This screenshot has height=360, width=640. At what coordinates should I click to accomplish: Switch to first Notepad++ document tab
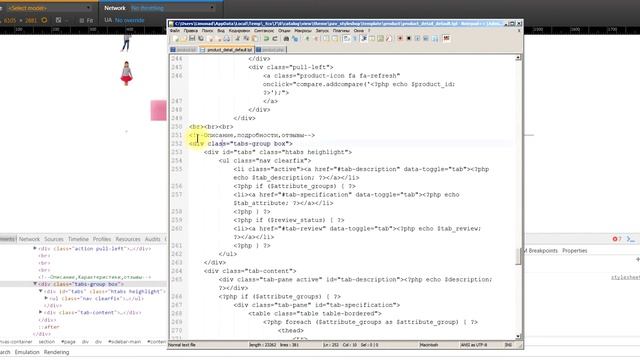click(x=184, y=49)
